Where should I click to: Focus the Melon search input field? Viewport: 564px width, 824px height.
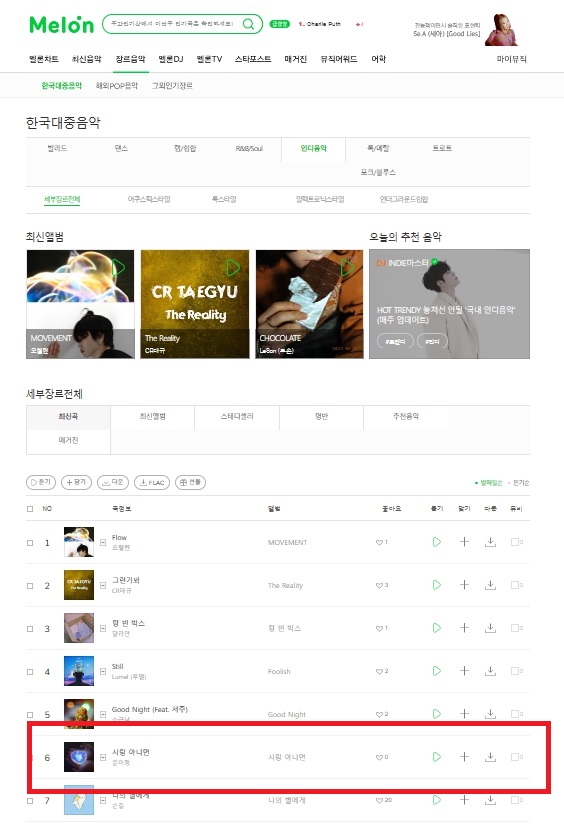coord(172,24)
